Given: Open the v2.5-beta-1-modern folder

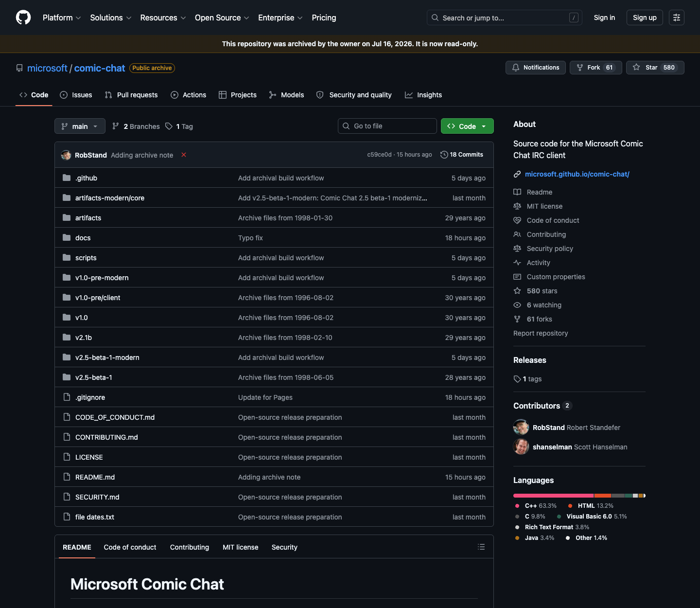Looking at the screenshot, I should click(107, 358).
